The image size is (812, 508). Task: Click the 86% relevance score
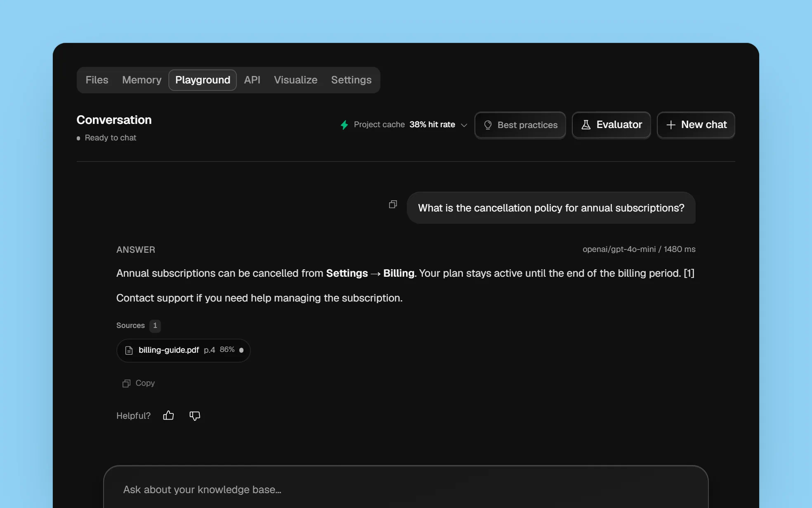click(x=227, y=349)
